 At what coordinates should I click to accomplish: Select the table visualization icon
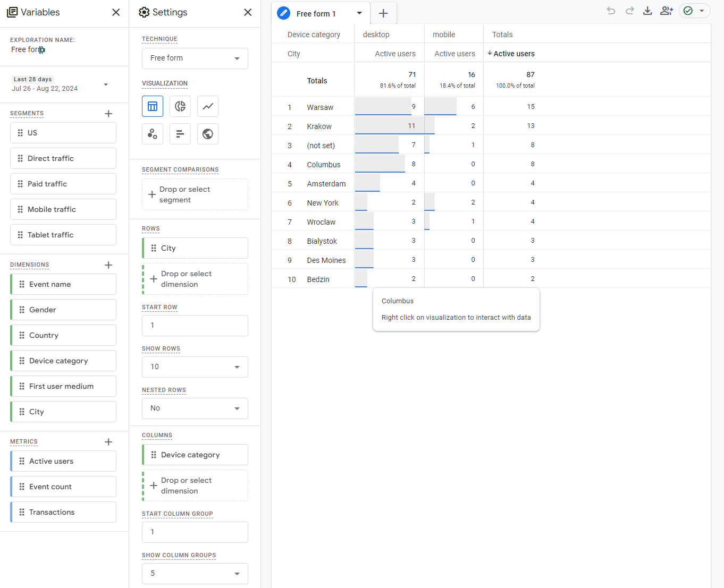pos(153,106)
